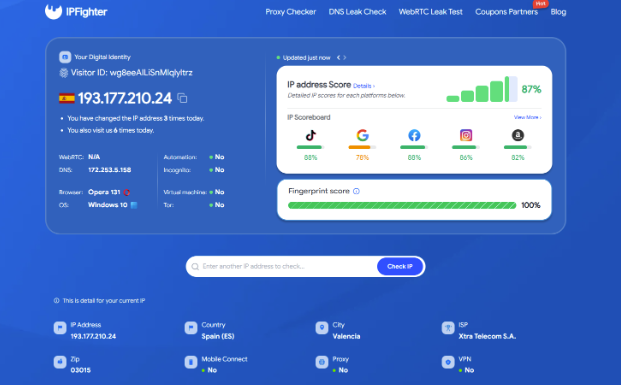This screenshot has width=621, height=385.
Task: Select the Visitor ID text
Action: (131, 72)
